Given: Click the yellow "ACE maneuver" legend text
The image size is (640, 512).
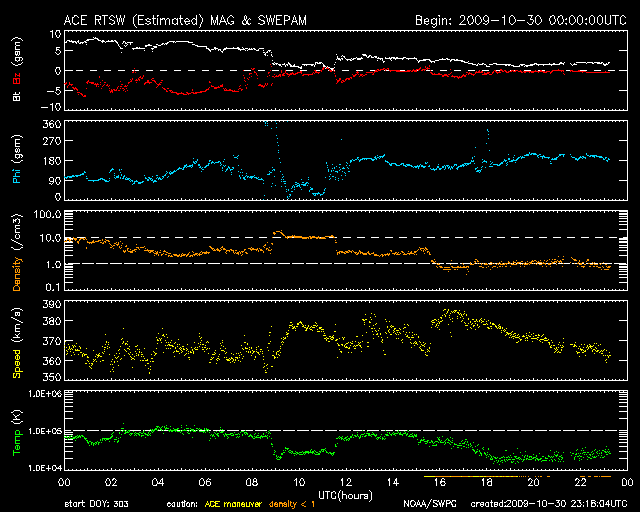Looking at the screenshot, I should pyautogui.click(x=233, y=504).
